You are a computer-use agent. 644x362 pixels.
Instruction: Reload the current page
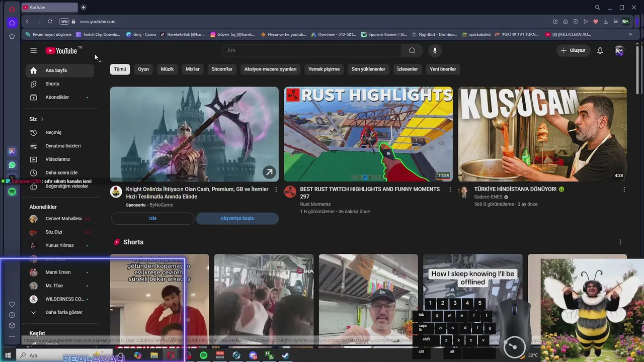coord(50,22)
